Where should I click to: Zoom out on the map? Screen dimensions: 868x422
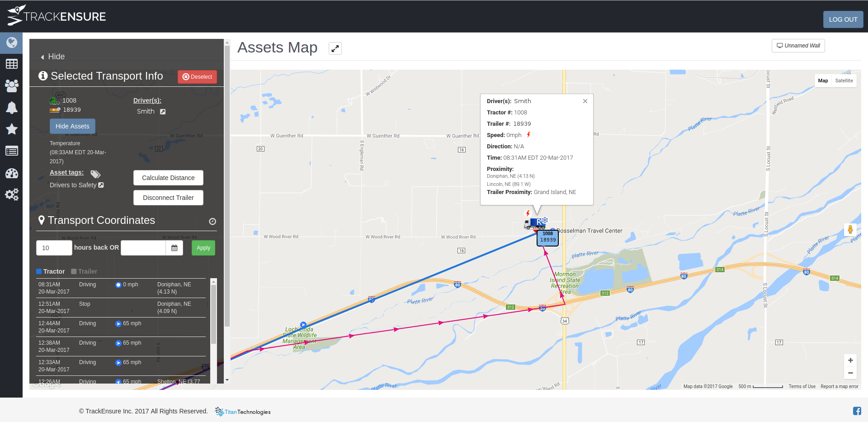[850, 373]
